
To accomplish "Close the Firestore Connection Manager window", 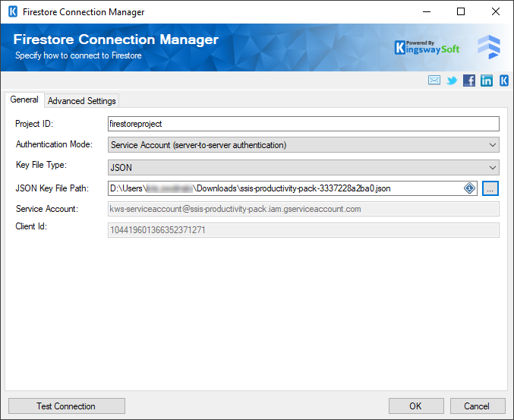I will (495, 12).
